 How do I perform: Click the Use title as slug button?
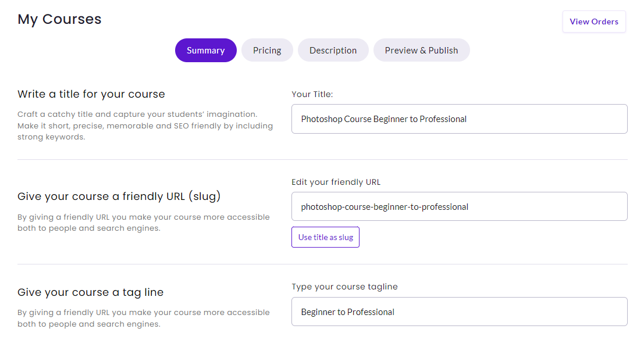pos(325,237)
